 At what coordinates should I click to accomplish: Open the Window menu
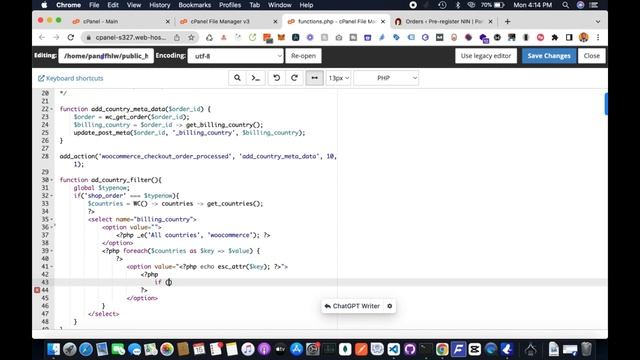280,5
